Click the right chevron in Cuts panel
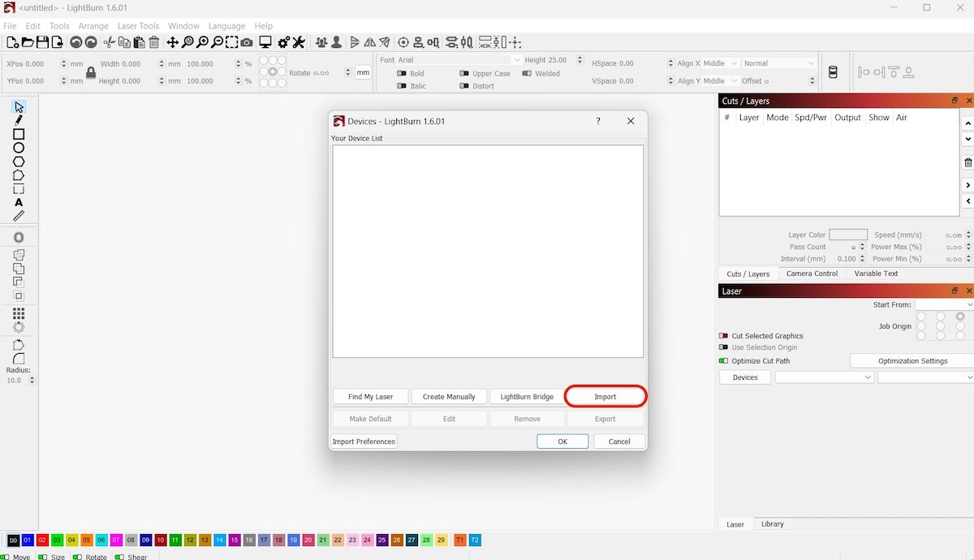Screen dimensions: 974x560 [968, 186]
